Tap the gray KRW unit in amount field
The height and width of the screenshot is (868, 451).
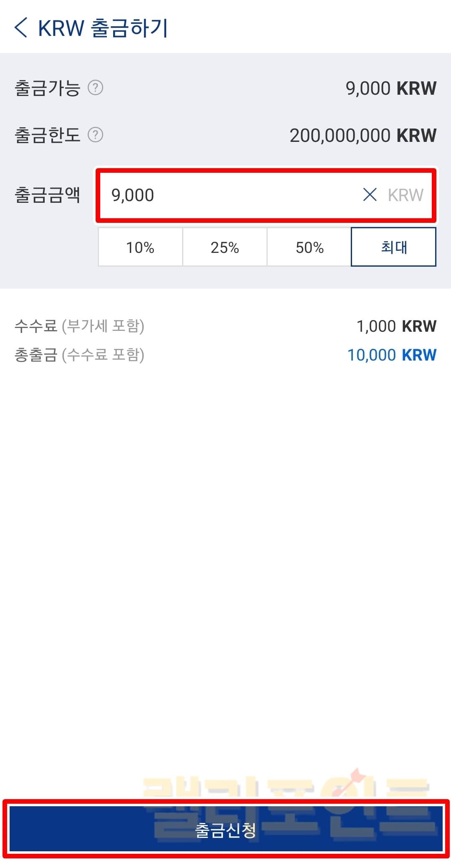pos(405,195)
